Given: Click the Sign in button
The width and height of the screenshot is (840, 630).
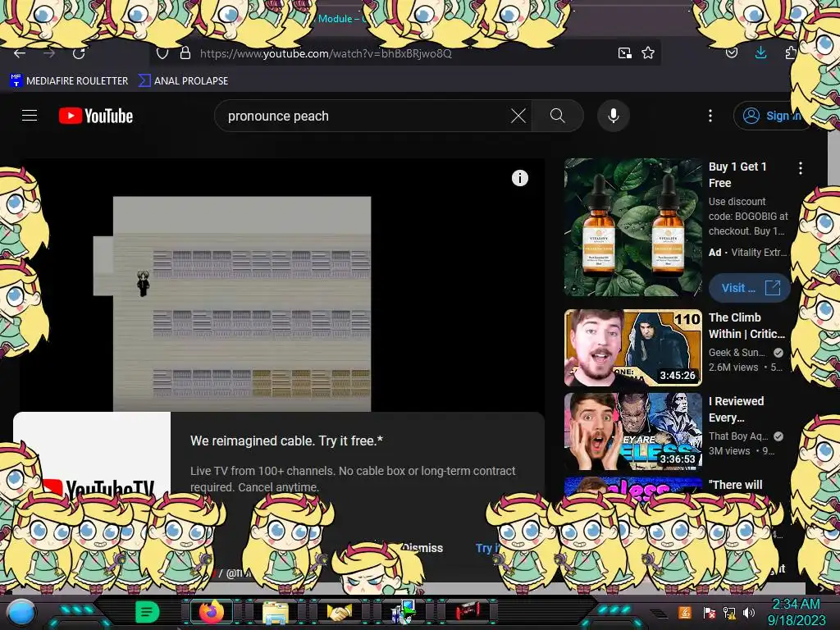Looking at the screenshot, I should 771,116.
